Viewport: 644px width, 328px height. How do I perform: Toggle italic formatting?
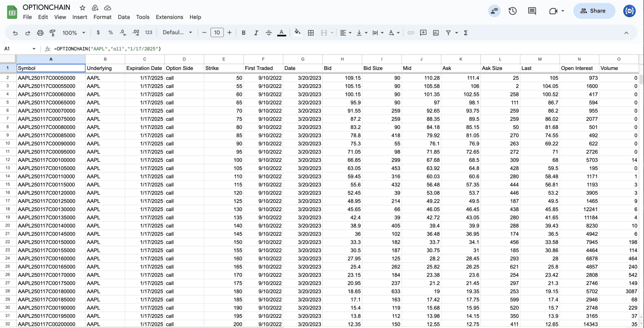256,32
